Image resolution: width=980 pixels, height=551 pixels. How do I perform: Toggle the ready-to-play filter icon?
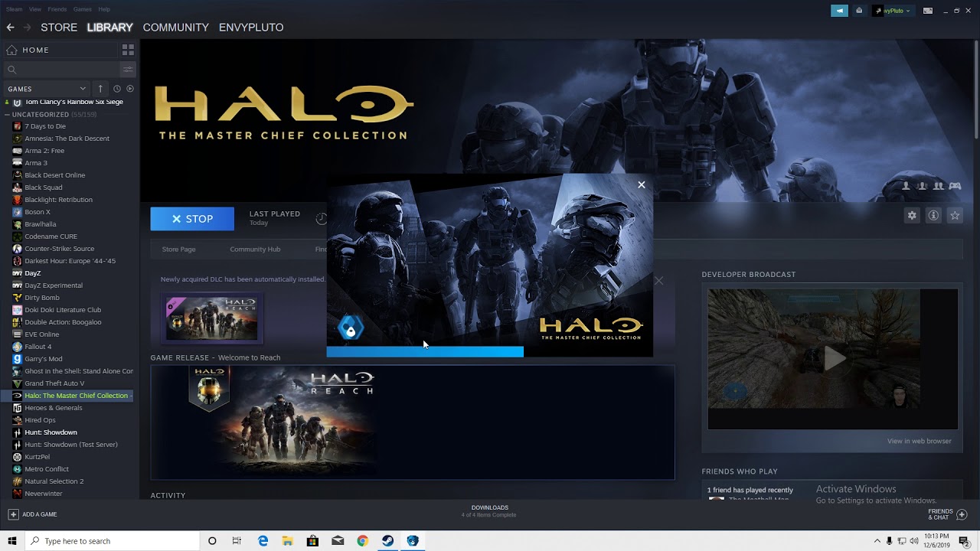[130, 89]
